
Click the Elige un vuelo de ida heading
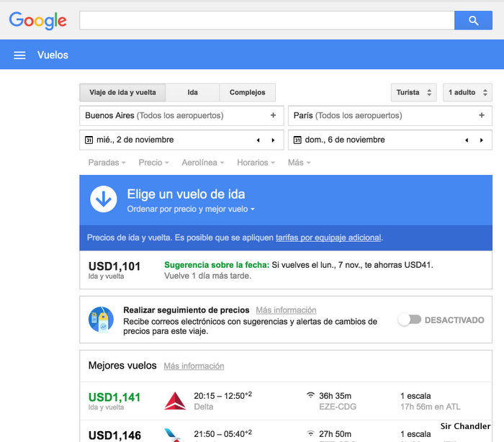186,194
